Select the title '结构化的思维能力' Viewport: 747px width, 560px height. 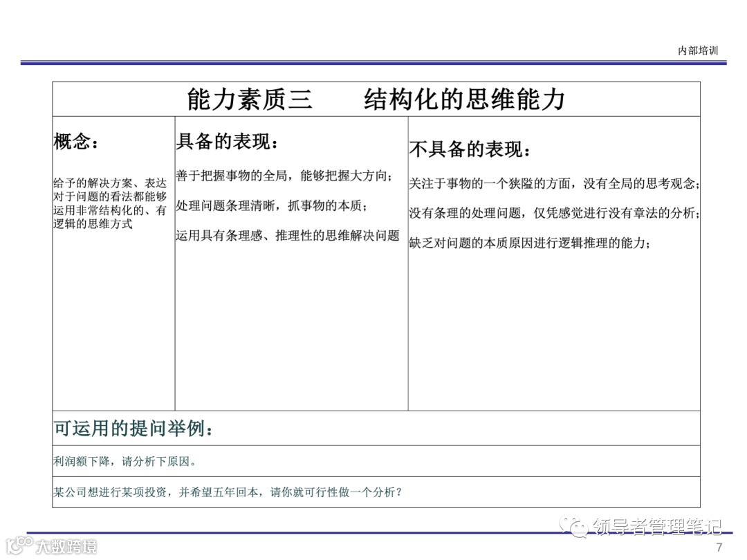465,100
